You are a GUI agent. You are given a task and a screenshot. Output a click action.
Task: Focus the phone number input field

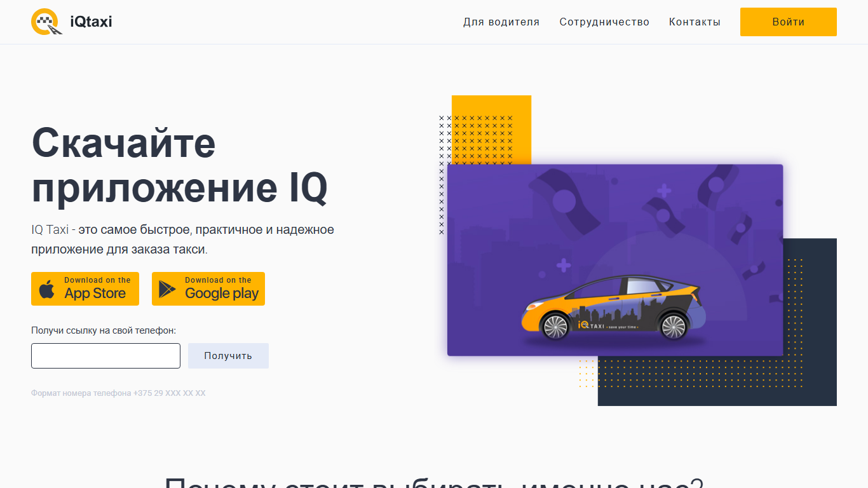(105, 356)
